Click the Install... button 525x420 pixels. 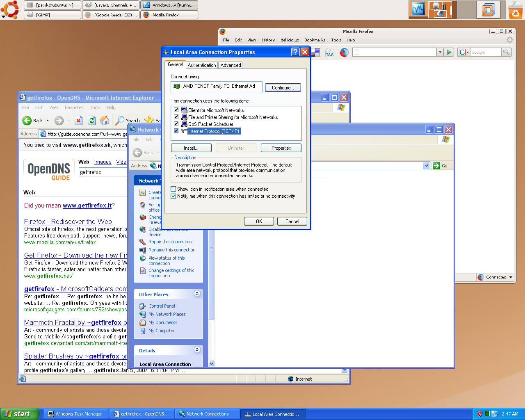coord(191,148)
